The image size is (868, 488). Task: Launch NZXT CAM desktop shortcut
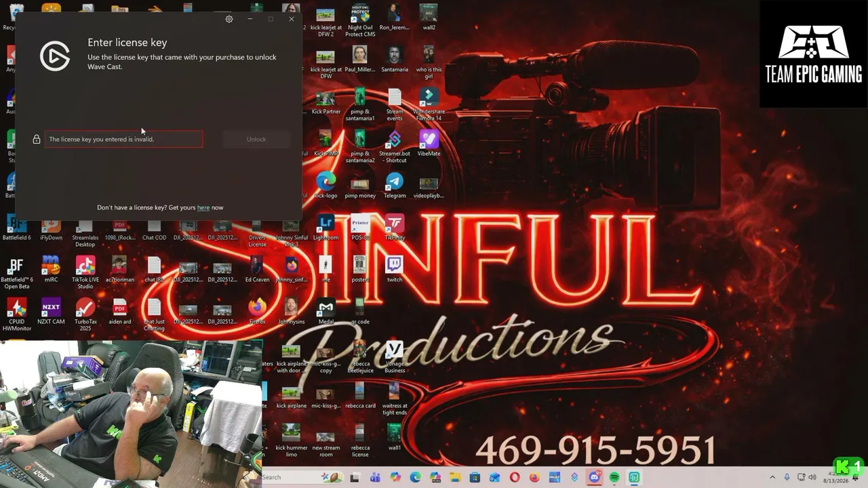[51, 312]
